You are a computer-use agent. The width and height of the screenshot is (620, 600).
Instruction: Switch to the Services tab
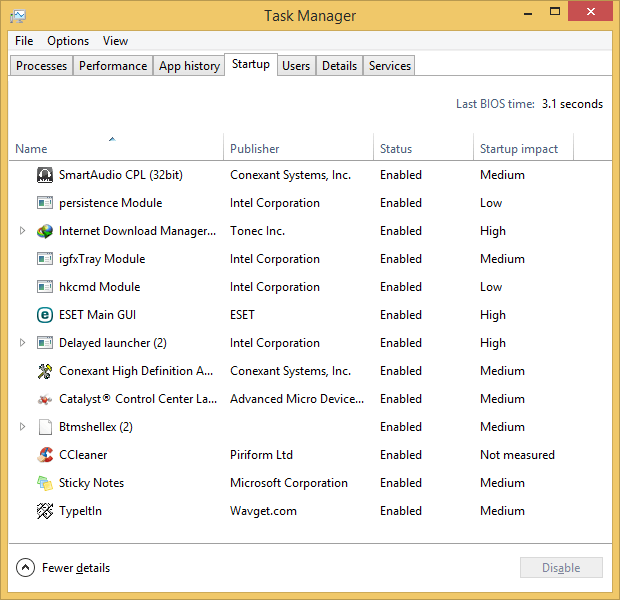(x=389, y=66)
